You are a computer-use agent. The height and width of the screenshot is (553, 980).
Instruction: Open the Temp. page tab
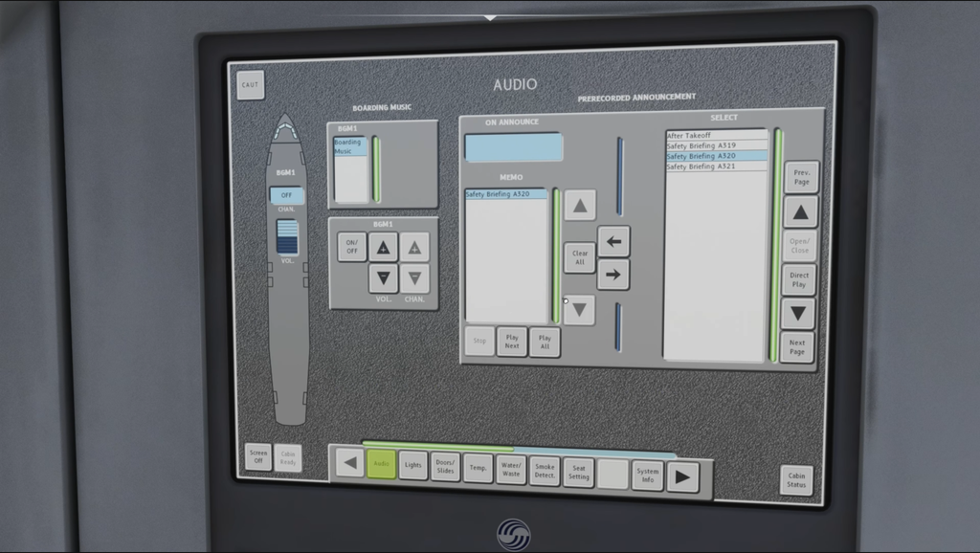(478, 469)
